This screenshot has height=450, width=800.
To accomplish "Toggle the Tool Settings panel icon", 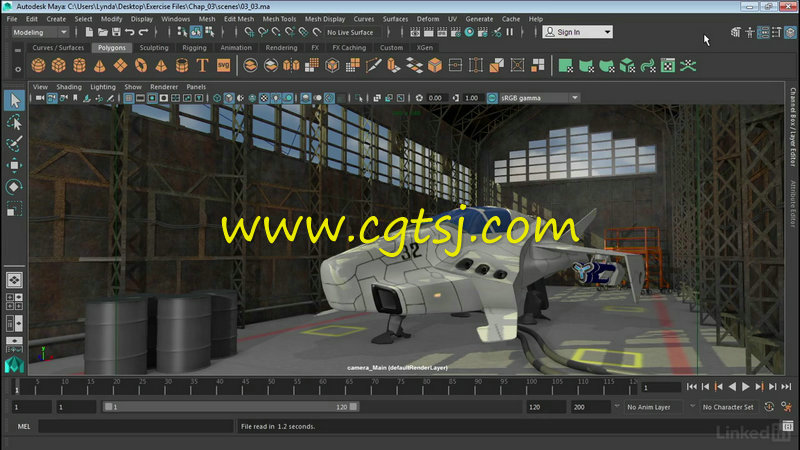I will point(777,32).
